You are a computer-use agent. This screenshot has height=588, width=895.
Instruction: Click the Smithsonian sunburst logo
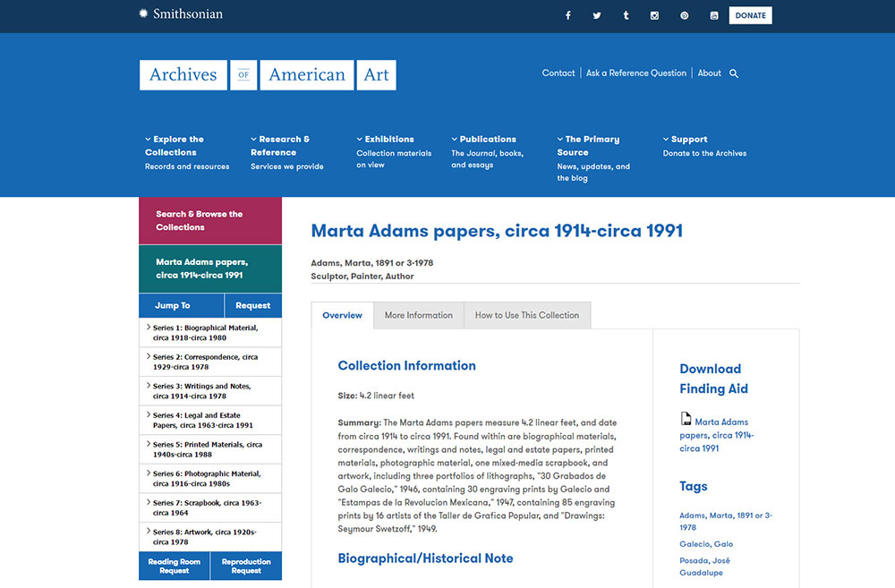point(143,13)
